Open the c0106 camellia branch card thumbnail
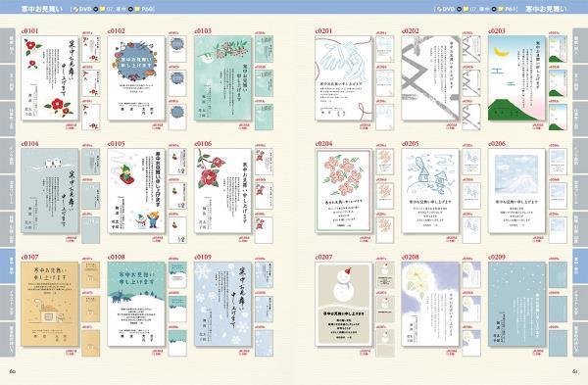 pyautogui.click(x=222, y=191)
